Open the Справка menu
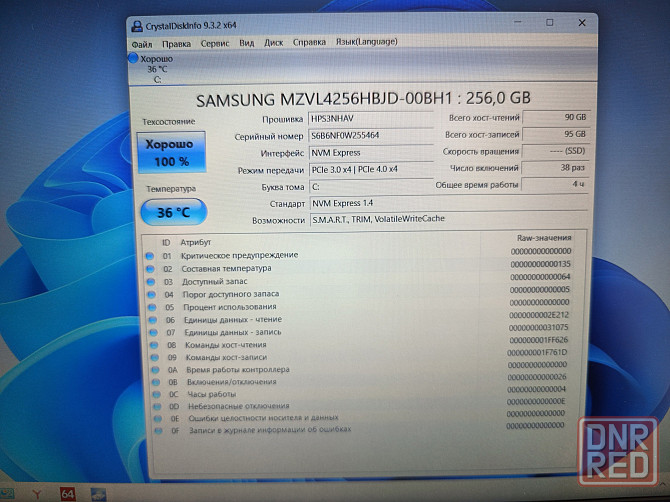This screenshot has width=670, height=502. 309,42
